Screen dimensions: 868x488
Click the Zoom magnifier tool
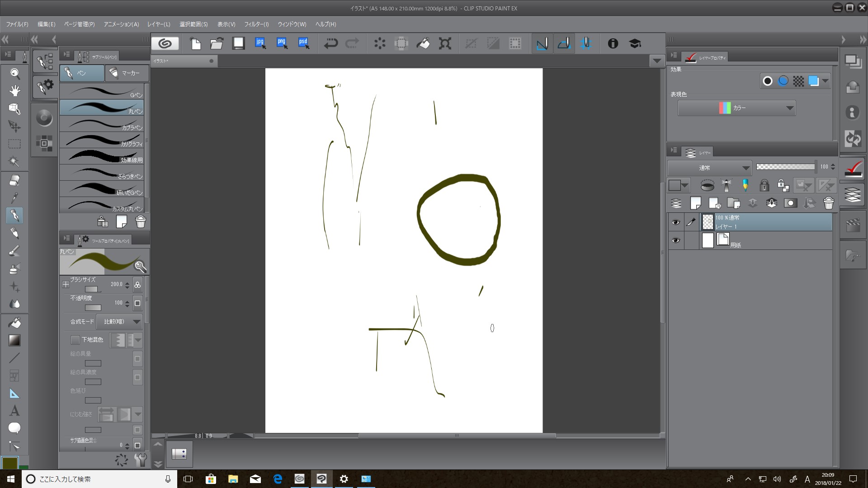14,73
